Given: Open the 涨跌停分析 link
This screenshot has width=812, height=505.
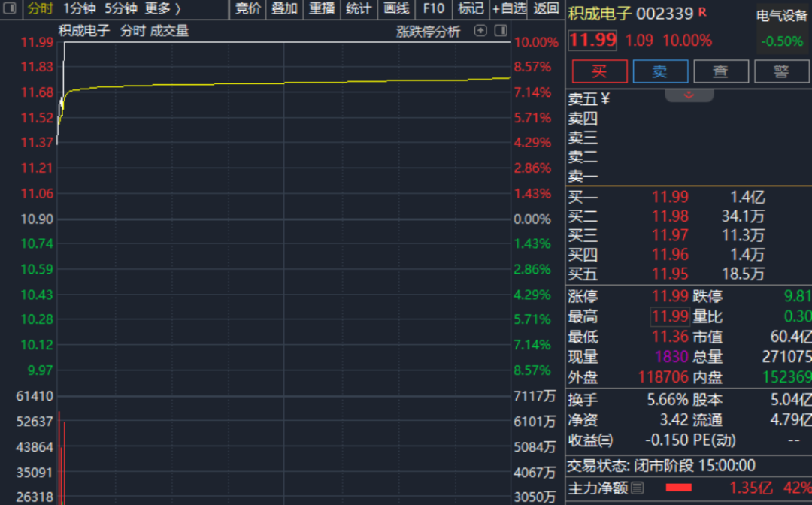Looking at the screenshot, I should (428, 32).
